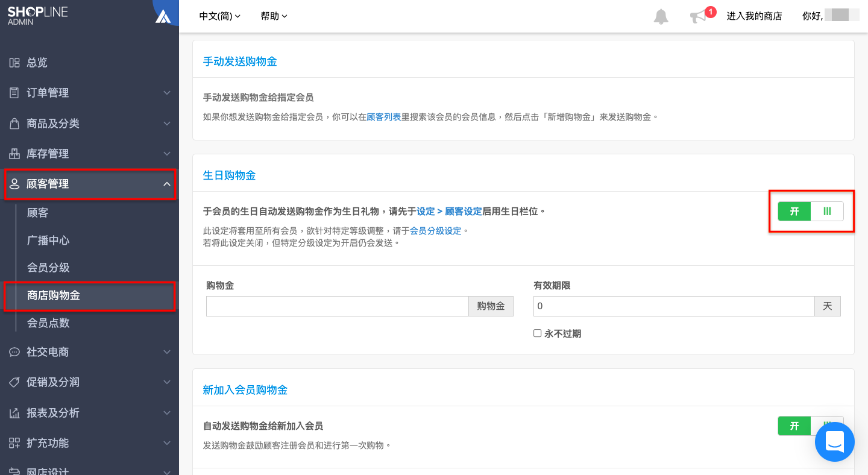Click the 天 unit label

click(x=828, y=306)
